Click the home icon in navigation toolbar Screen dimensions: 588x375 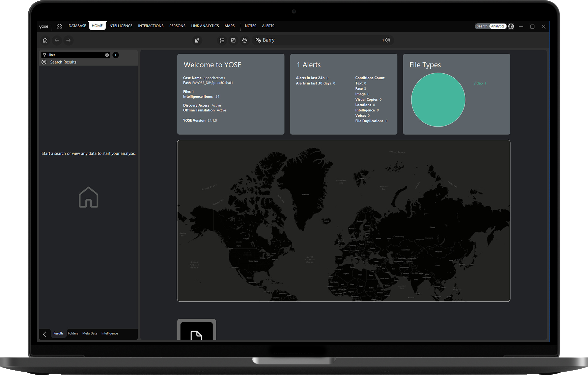45,41
